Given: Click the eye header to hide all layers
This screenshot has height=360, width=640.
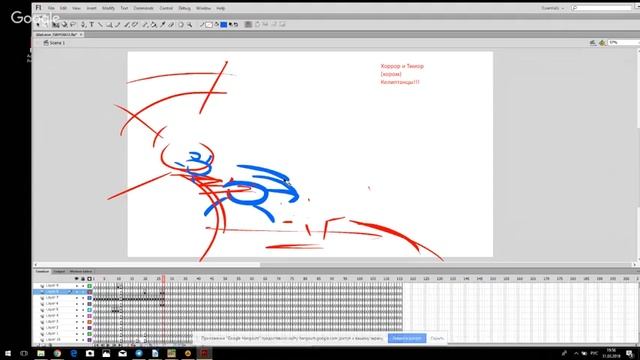Looking at the screenshot, I should (x=76, y=279).
